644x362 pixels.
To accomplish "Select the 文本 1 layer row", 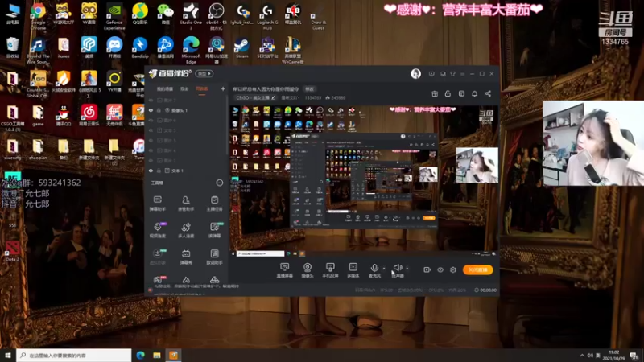I will 186,171.
